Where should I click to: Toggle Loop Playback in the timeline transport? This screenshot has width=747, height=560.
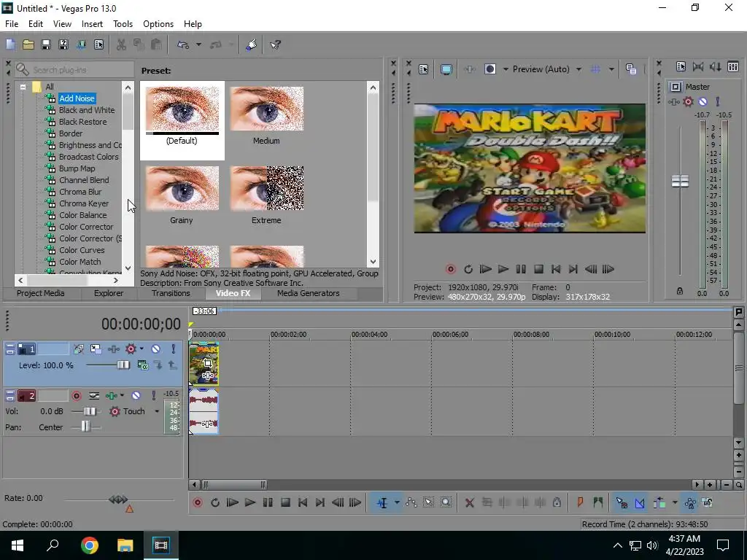[x=215, y=502]
